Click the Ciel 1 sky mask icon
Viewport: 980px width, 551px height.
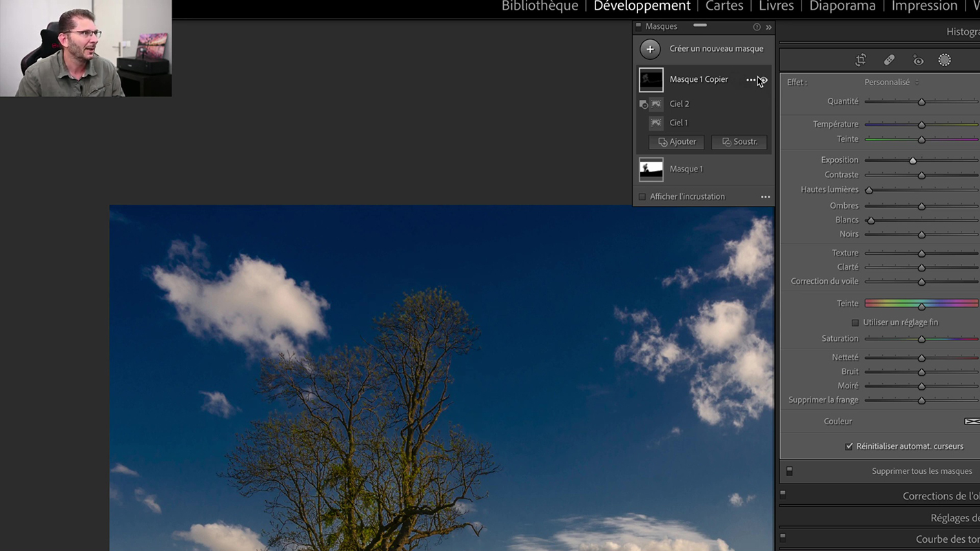pyautogui.click(x=656, y=123)
